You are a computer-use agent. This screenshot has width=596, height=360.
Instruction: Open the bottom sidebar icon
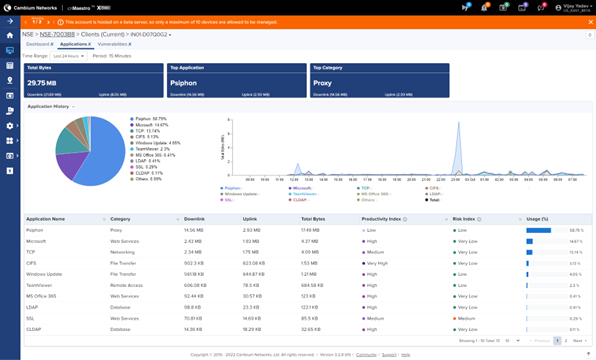click(10, 171)
